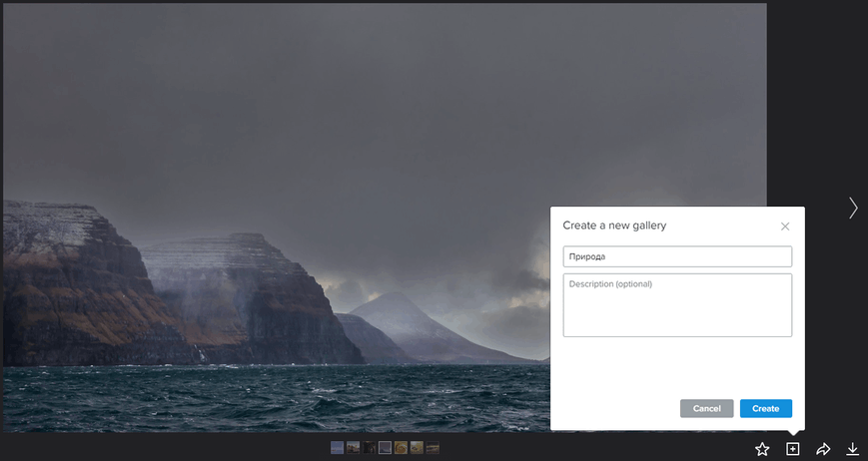Open the first blue thumbnail in filmstrip
Screen dimensions: 868x461
(338, 447)
